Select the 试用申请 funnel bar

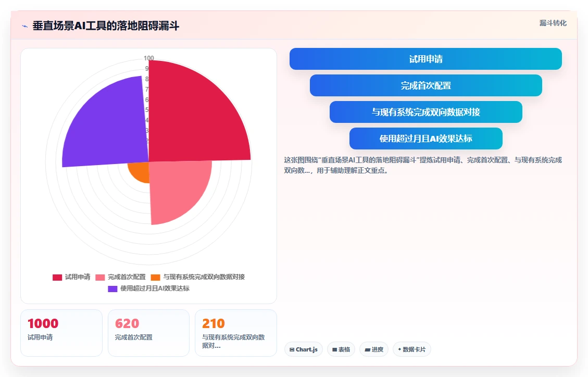coord(426,59)
